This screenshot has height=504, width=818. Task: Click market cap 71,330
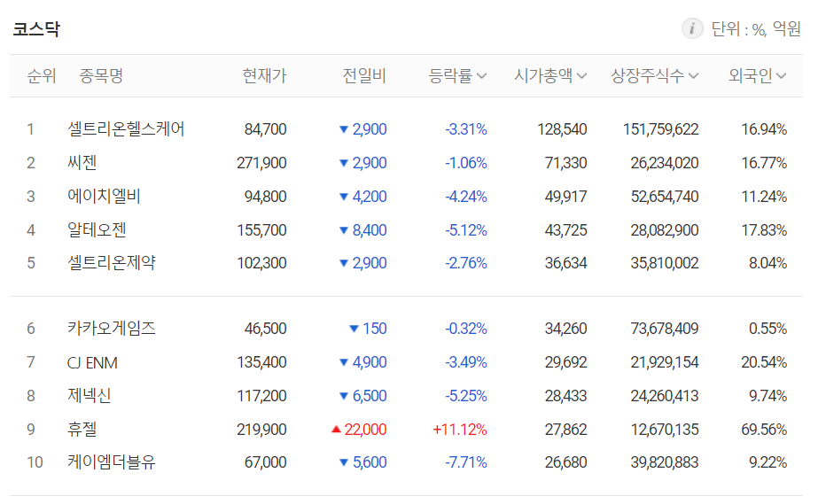point(566,163)
